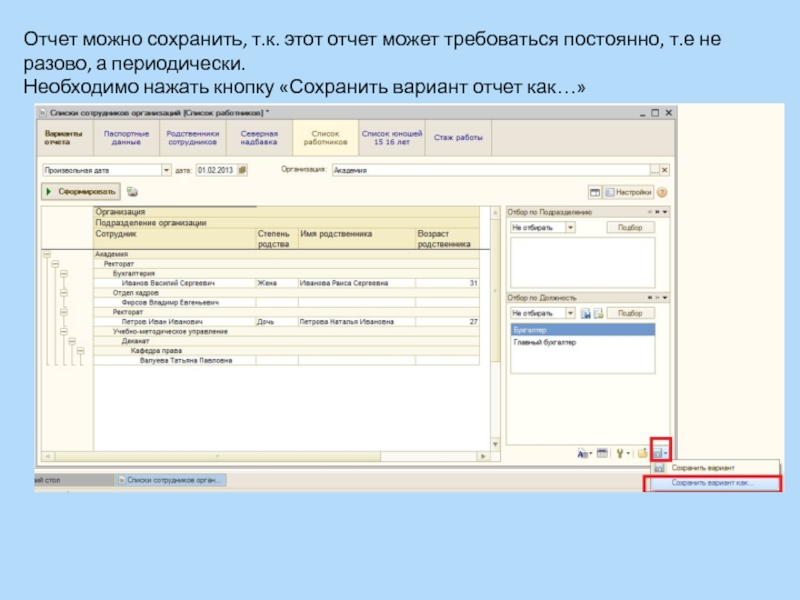Click the font settings icon in the bottom toolbar

coord(584,453)
